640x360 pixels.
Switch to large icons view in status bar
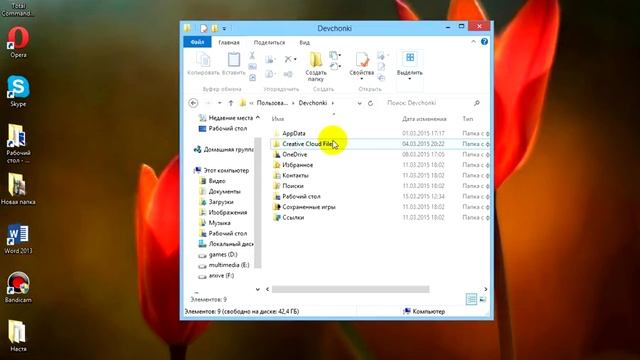(483, 299)
